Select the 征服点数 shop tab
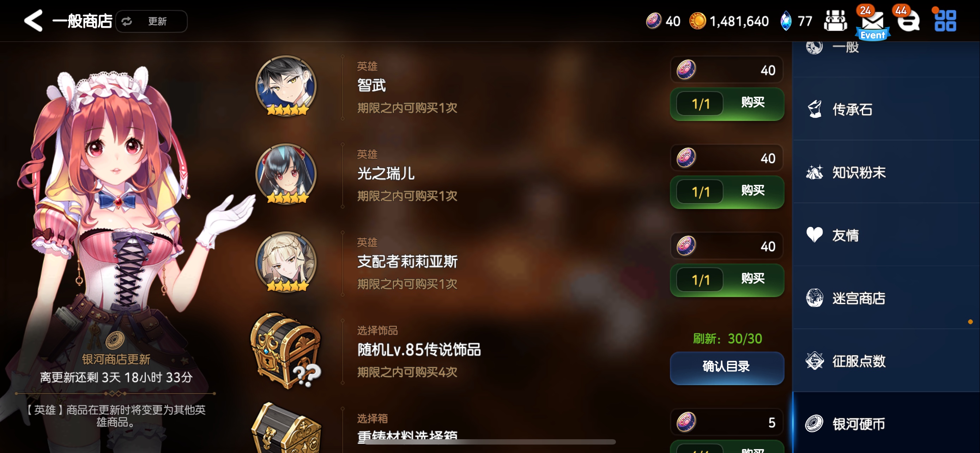 coord(886,361)
